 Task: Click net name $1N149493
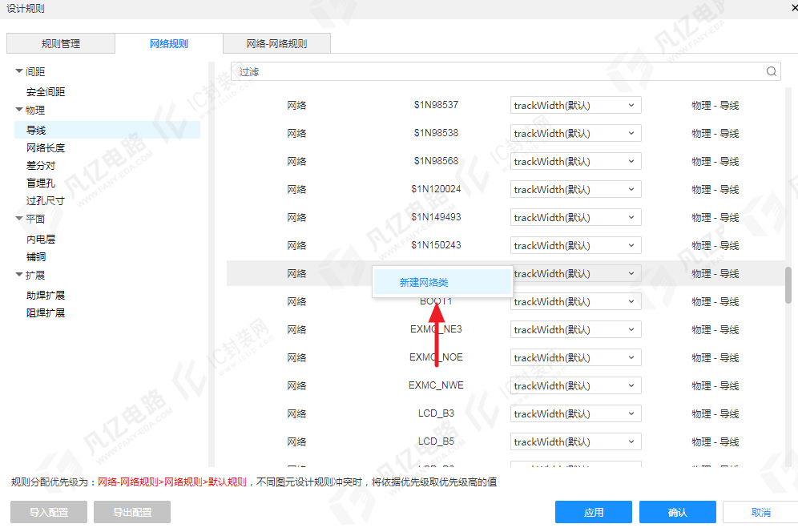tap(436, 217)
